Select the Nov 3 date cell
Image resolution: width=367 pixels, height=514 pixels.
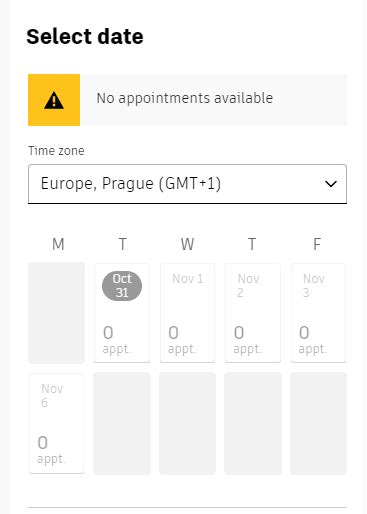tap(318, 313)
